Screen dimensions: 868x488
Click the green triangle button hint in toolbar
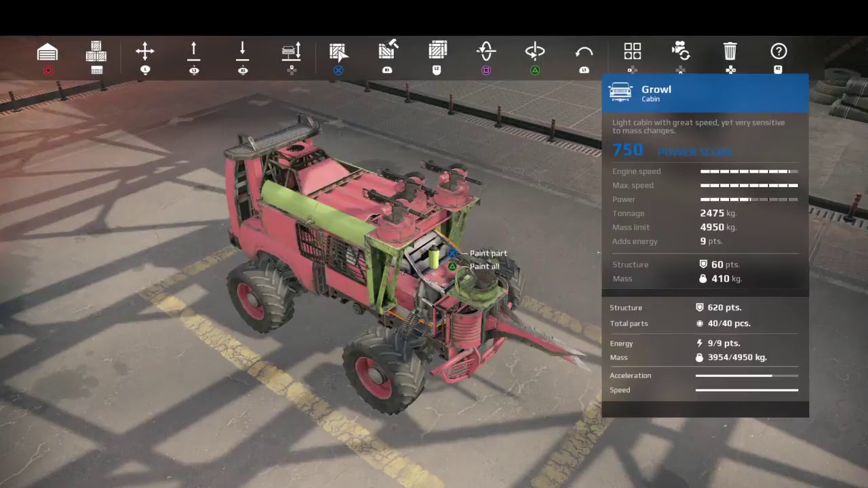coord(535,70)
